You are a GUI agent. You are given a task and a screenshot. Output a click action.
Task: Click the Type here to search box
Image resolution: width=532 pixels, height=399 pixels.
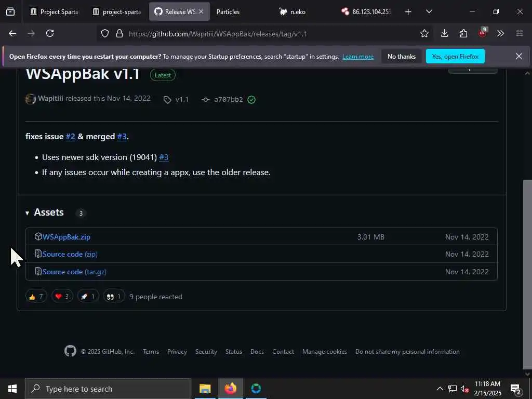coord(108,389)
